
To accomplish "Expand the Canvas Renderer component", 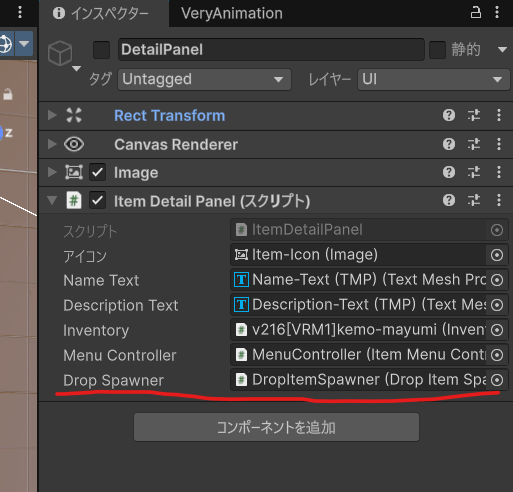I will pos(52,144).
